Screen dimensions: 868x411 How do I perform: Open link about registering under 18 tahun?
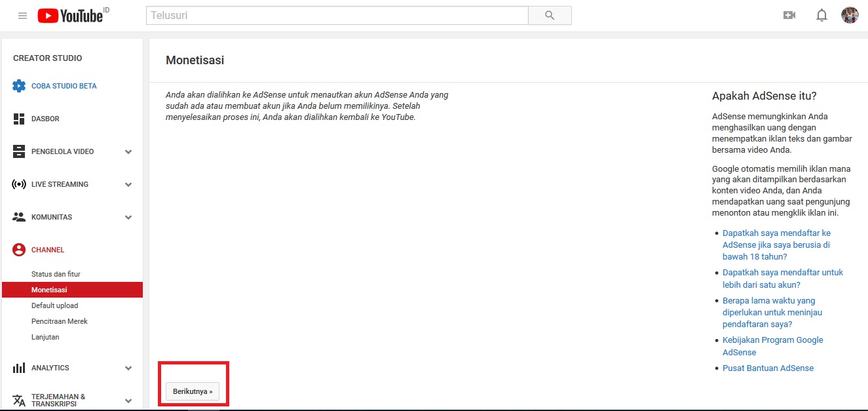(x=776, y=245)
